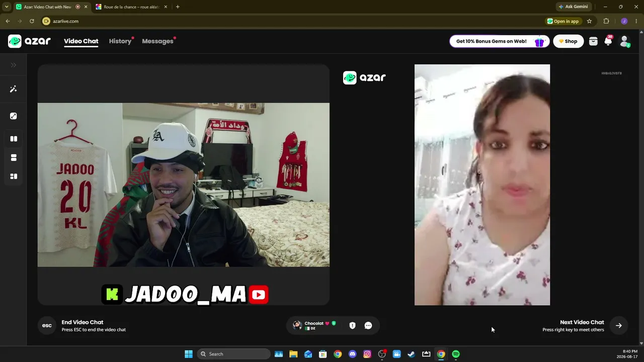This screenshot has height=362, width=644.
Task: Open the taskbar clock showing 8:40 PM
Action: point(628,354)
